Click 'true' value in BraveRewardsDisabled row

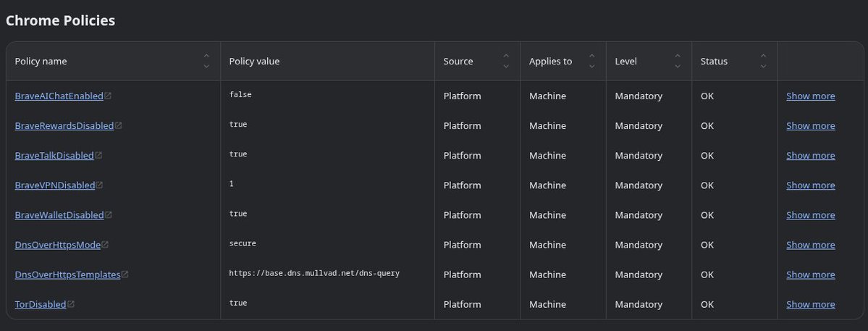238,125
